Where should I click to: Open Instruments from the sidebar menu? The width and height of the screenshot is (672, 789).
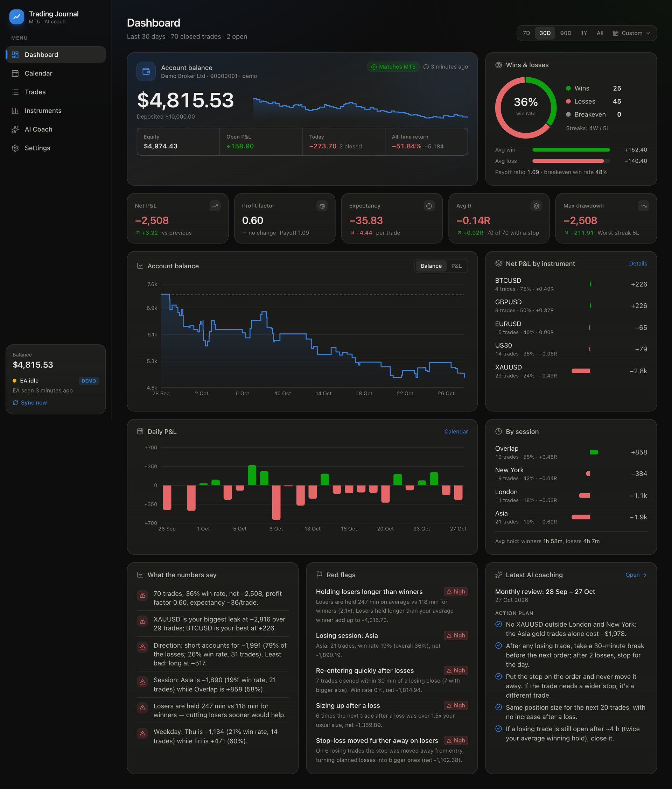coord(56,111)
